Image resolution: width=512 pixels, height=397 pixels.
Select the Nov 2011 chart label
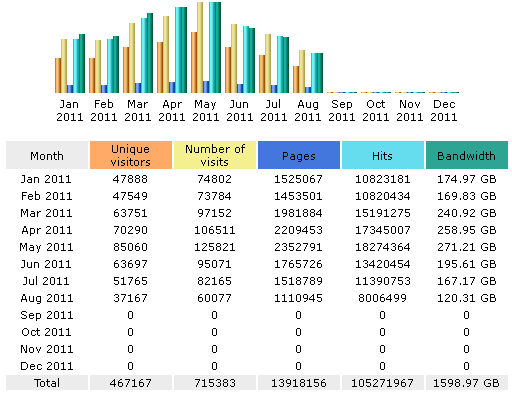coord(410,111)
